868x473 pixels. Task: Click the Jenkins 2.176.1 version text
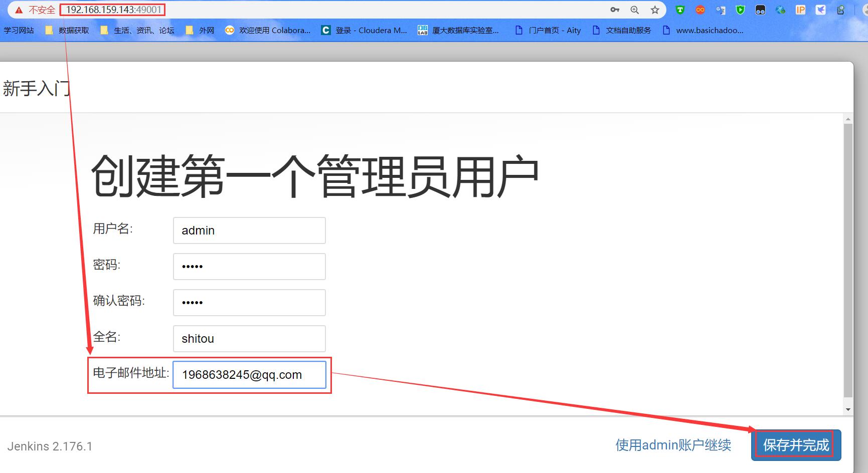click(50, 446)
